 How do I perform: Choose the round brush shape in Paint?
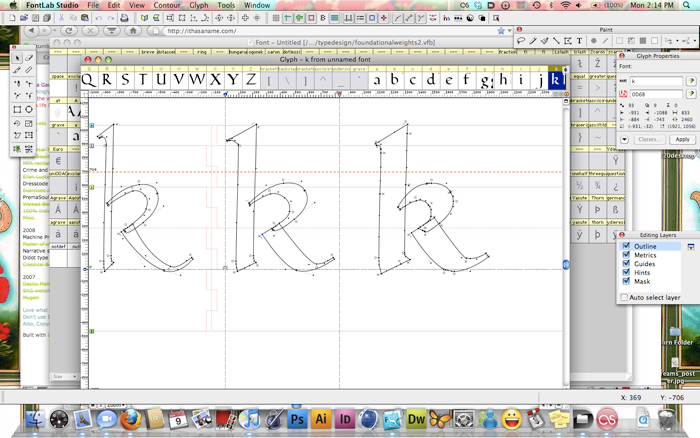point(594,41)
